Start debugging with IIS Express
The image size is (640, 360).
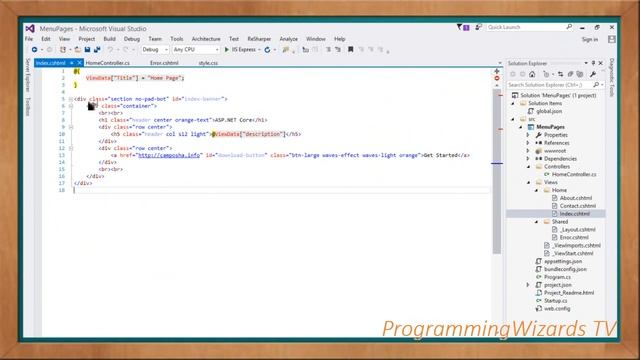tap(240, 49)
